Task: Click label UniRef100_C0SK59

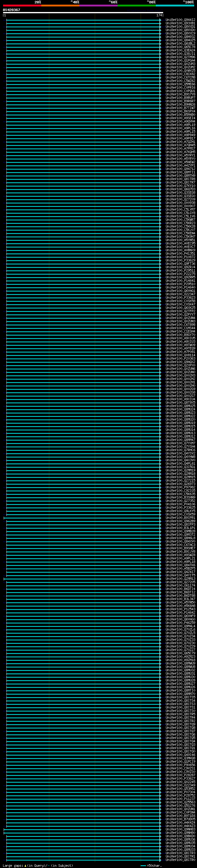Action: (180, 514)
